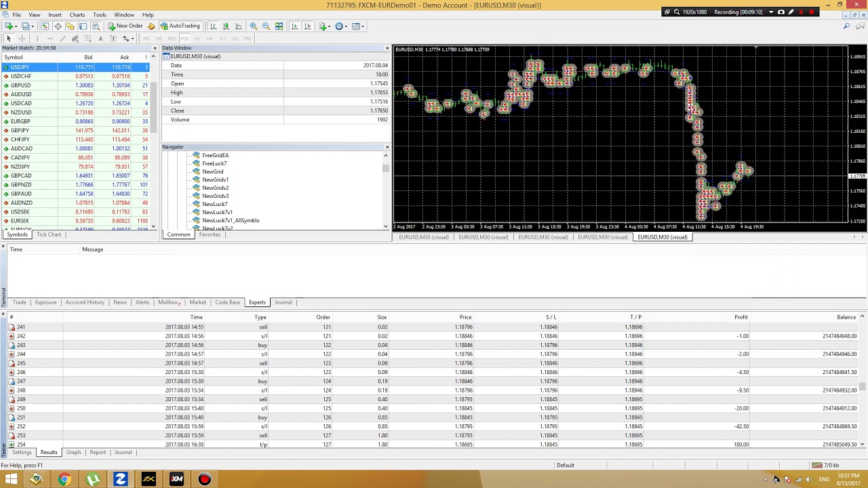Open the View menu
Image resolution: width=868 pixels, height=488 pixels.
coord(34,14)
